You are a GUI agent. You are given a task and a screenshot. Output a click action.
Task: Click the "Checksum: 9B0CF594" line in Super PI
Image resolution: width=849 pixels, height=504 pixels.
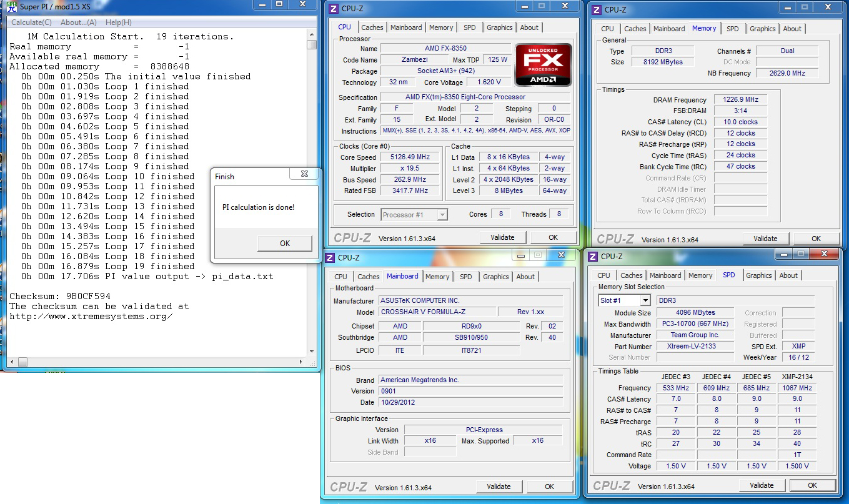pyautogui.click(x=60, y=296)
